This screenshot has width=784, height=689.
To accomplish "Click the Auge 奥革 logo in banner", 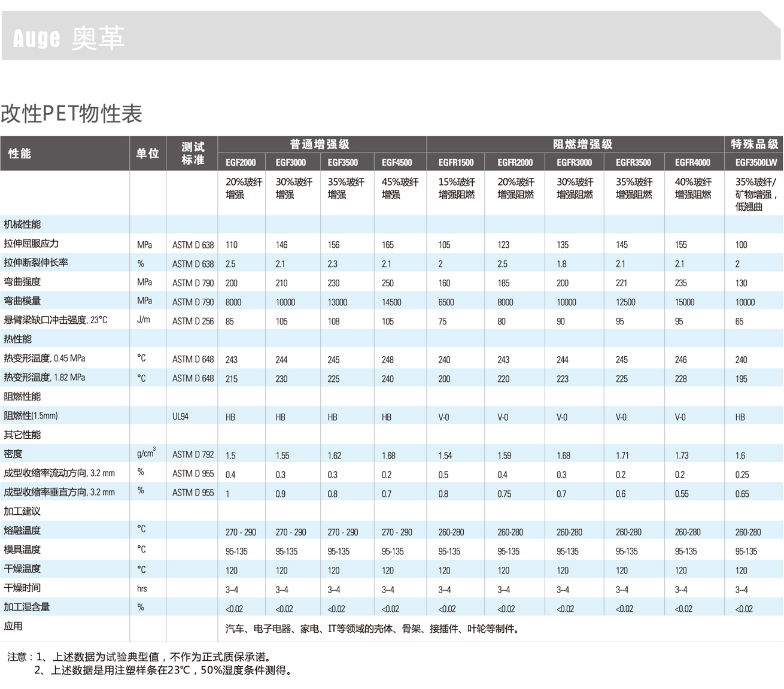I will [68, 38].
